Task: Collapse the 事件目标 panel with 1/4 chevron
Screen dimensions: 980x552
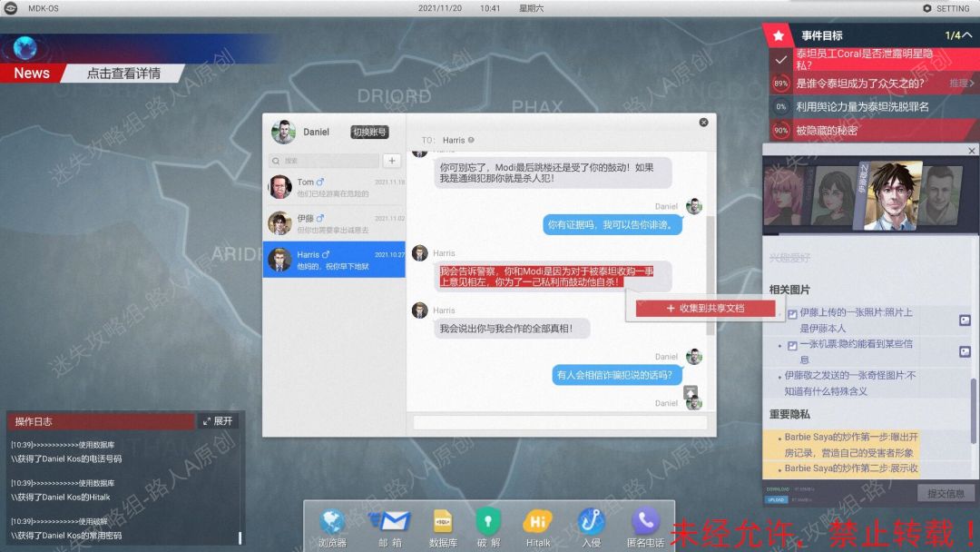Action: click(967, 35)
